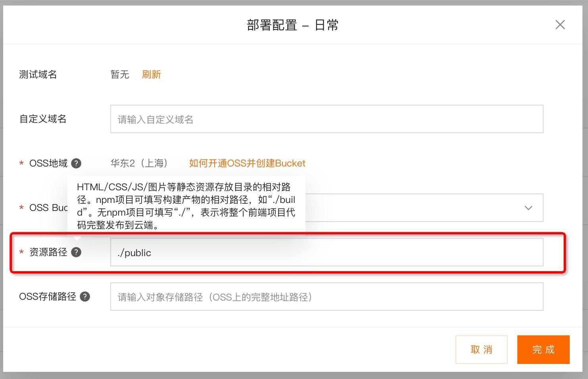The height and width of the screenshot is (379, 588).
Task: Click the 测试域名 label
Action: tap(38, 74)
